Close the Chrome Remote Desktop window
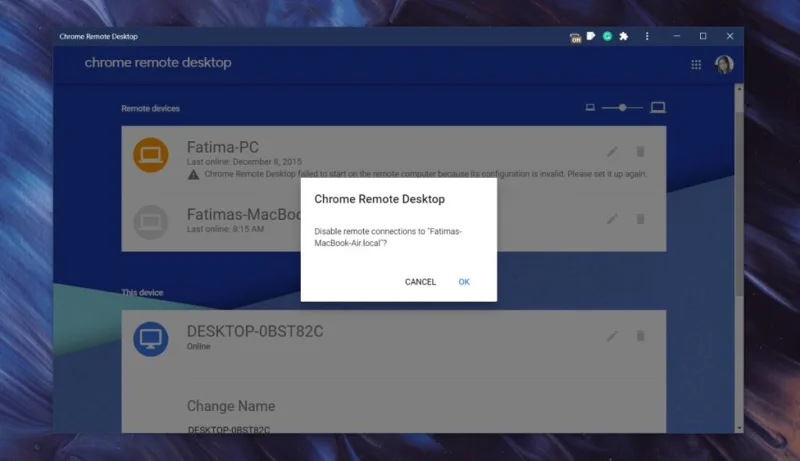This screenshot has height=461, width=800. point(730,36)
